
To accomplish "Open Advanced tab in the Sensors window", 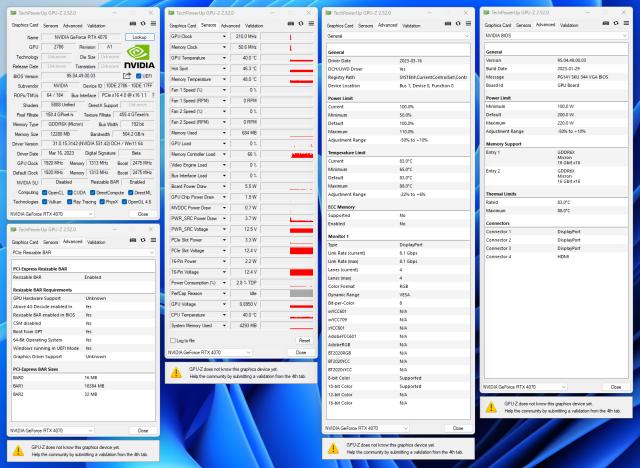I will (231, 26).
